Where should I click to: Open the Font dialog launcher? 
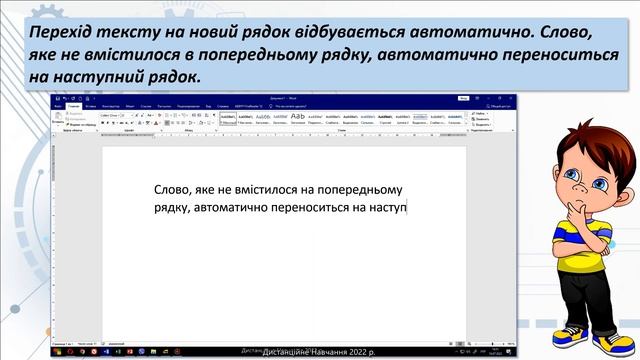coord(162,131)
